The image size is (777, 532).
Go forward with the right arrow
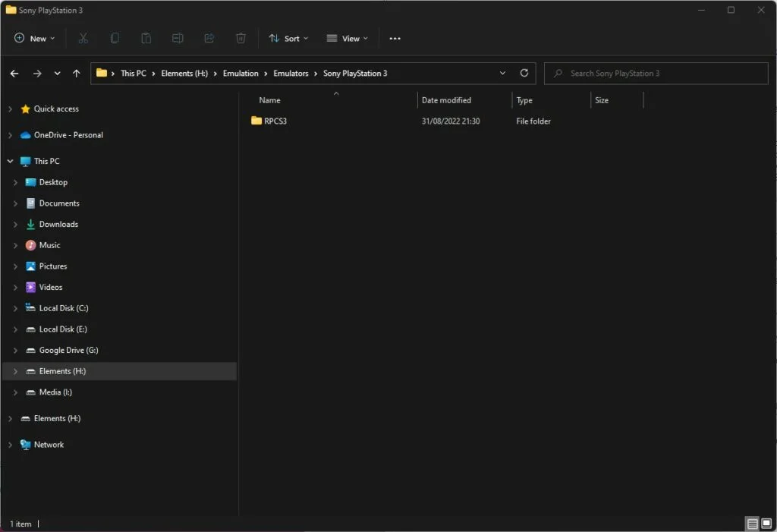tap(37, 74)
